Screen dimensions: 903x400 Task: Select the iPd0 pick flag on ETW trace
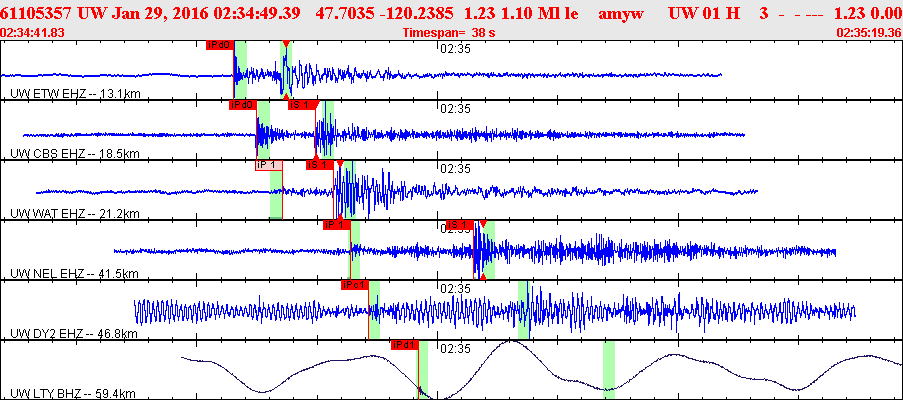(220, 45)
